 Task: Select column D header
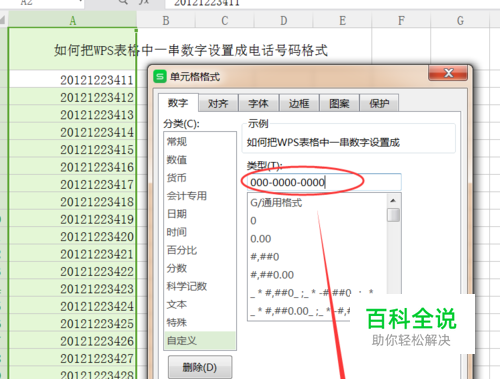pos(284,21)
